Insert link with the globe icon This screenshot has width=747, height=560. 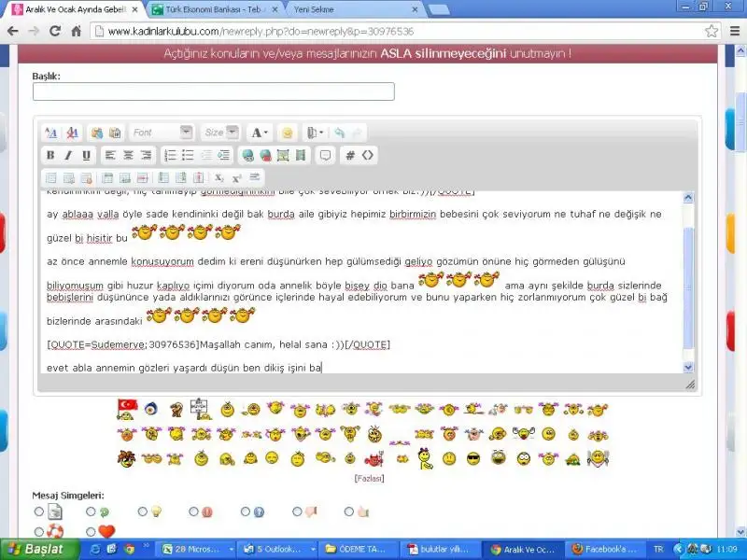[247, 155]
